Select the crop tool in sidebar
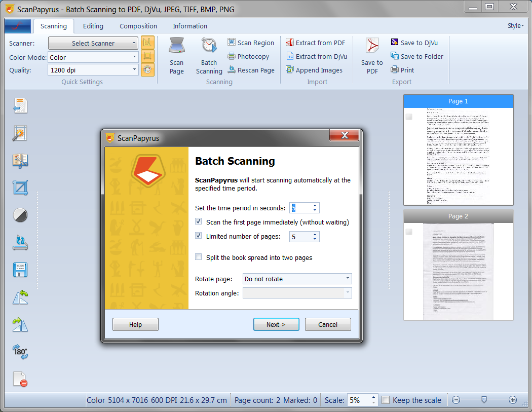 click(x=20, y=188)
